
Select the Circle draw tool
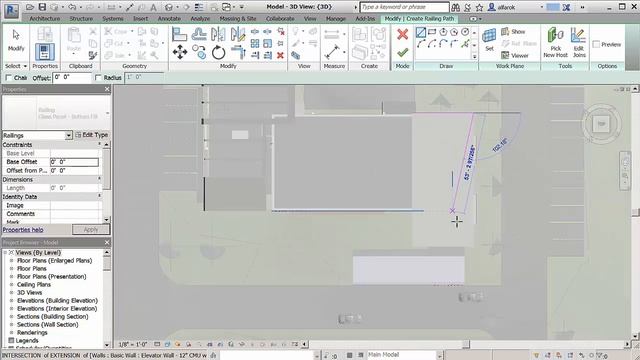pos(465,32)
